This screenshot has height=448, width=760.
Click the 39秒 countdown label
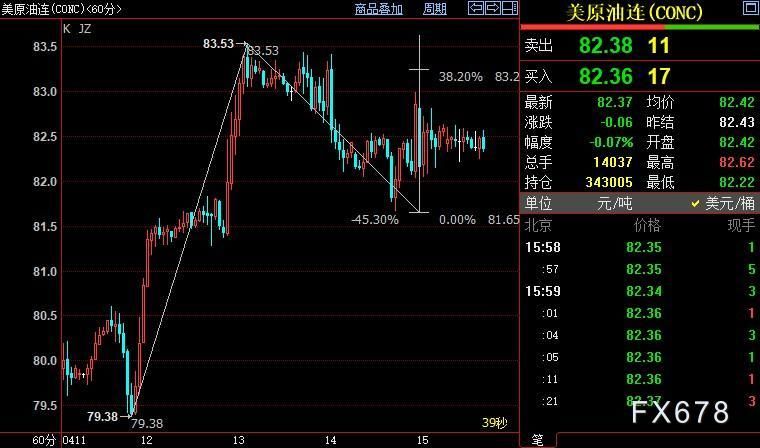pos(494,423)
